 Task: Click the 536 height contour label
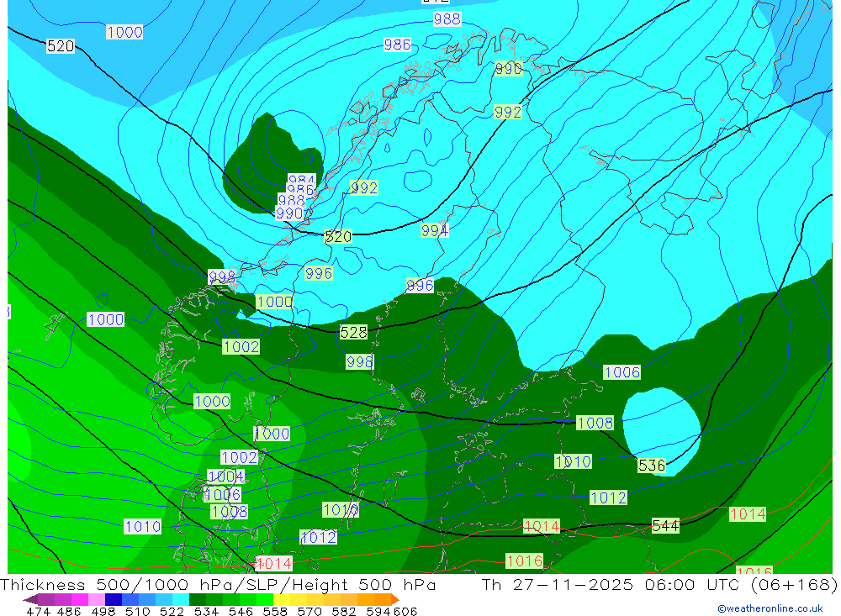[652, 466]
